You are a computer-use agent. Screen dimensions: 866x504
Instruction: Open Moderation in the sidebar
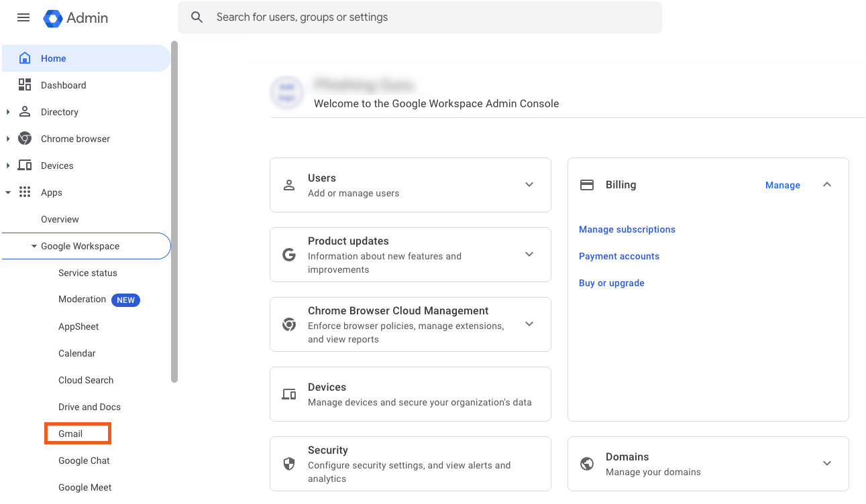tap(82, 300)
